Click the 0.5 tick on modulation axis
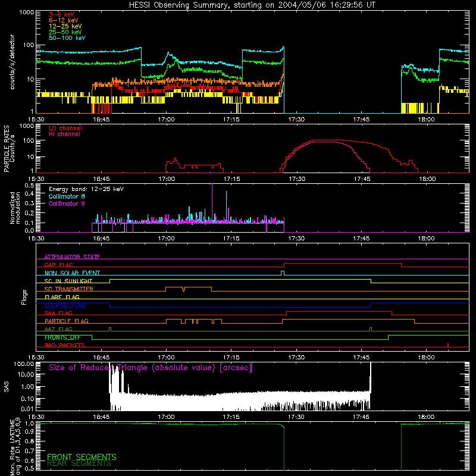This screenshot has width=476, height=476. click(x=29, y=185)
